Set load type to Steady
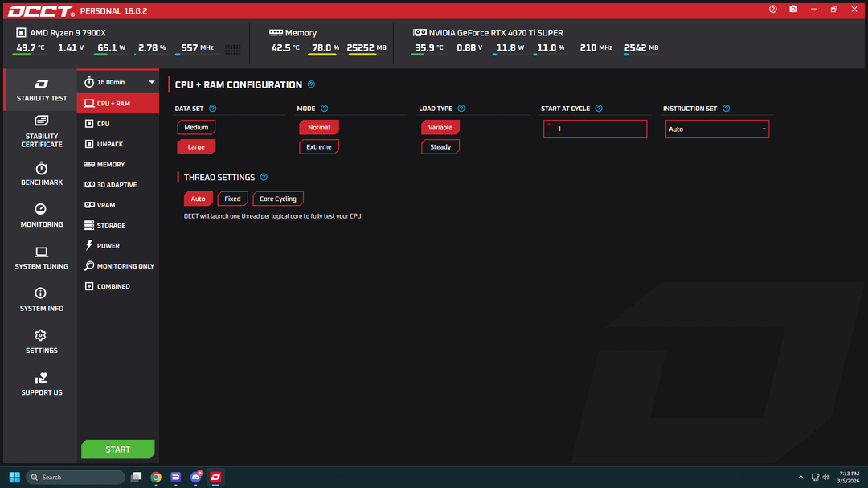868x488 pixels. (x=440, y=147)
